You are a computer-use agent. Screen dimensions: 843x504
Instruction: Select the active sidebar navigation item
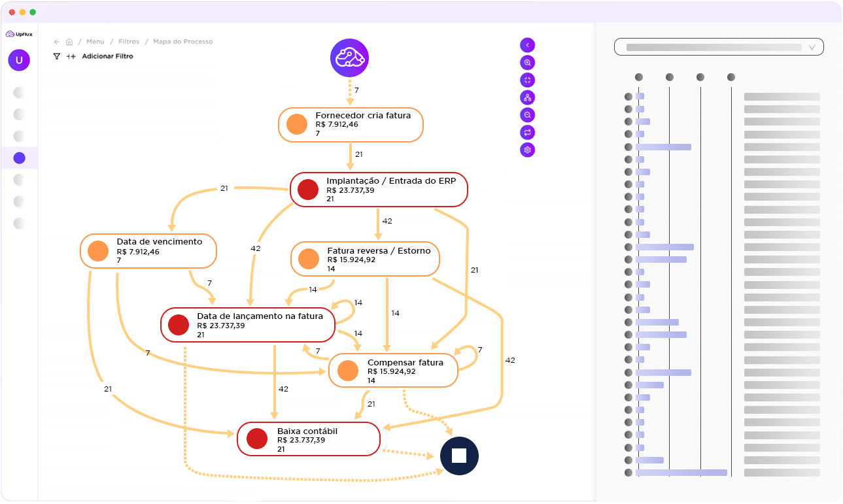(19, 158)
